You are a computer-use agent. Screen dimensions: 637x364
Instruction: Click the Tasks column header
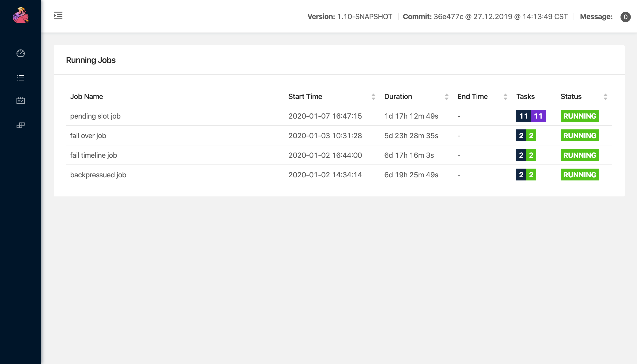525,97
